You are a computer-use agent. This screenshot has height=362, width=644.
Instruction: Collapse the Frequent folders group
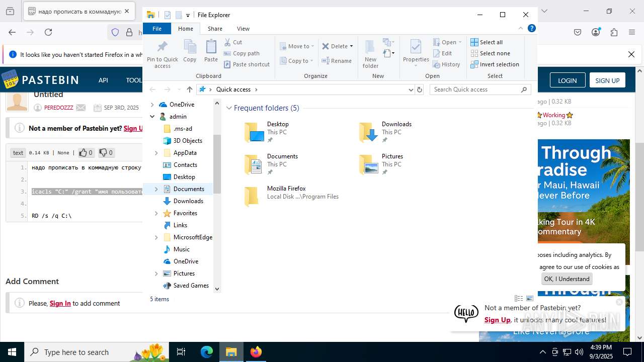click(x=229, y=108)
